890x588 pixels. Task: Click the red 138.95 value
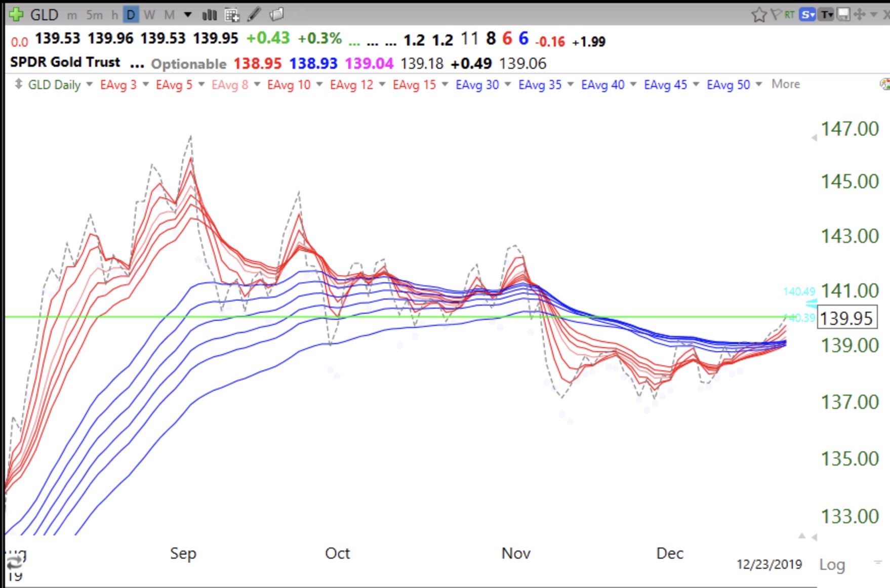point(257,64)
